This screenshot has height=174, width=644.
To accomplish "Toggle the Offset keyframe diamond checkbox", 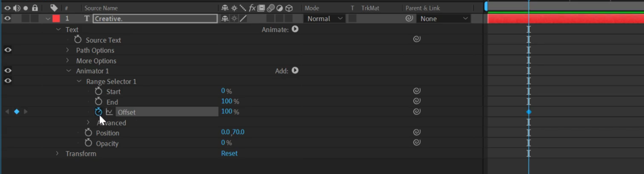I will point(17,112).
